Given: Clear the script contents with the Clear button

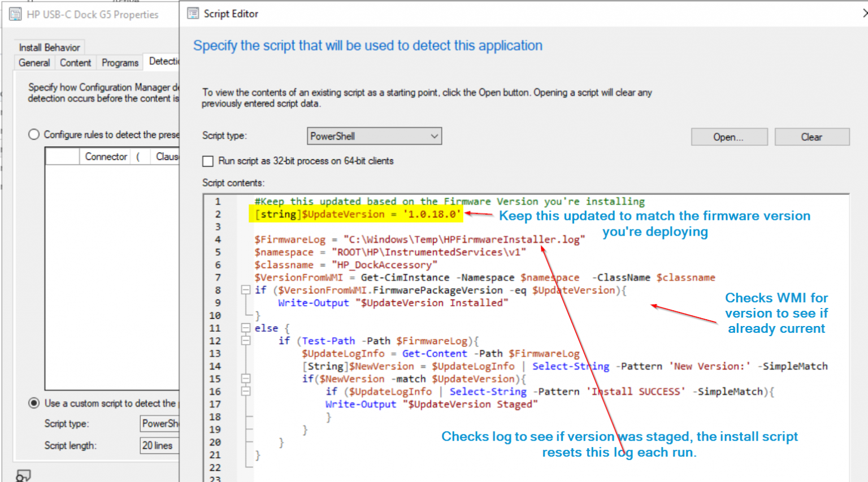Looking at the screenshot, I should pyautogui.click(x=812, y=136).
